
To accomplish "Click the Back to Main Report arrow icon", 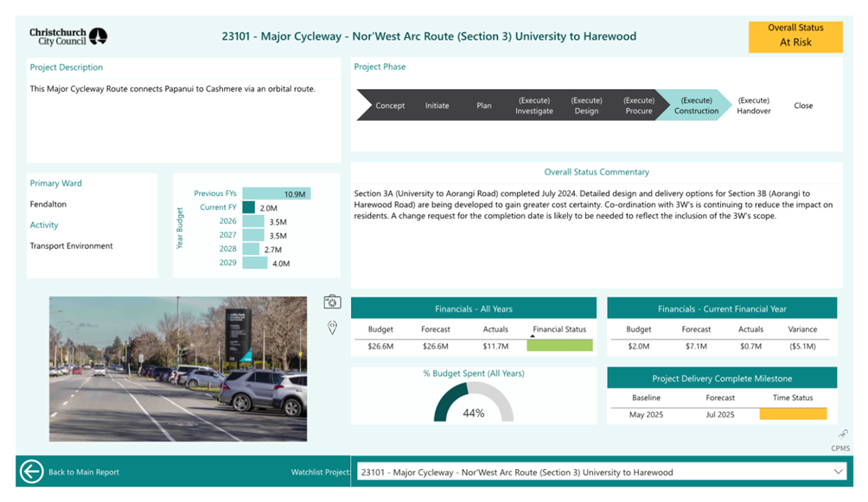I will (x=31, y=472).
